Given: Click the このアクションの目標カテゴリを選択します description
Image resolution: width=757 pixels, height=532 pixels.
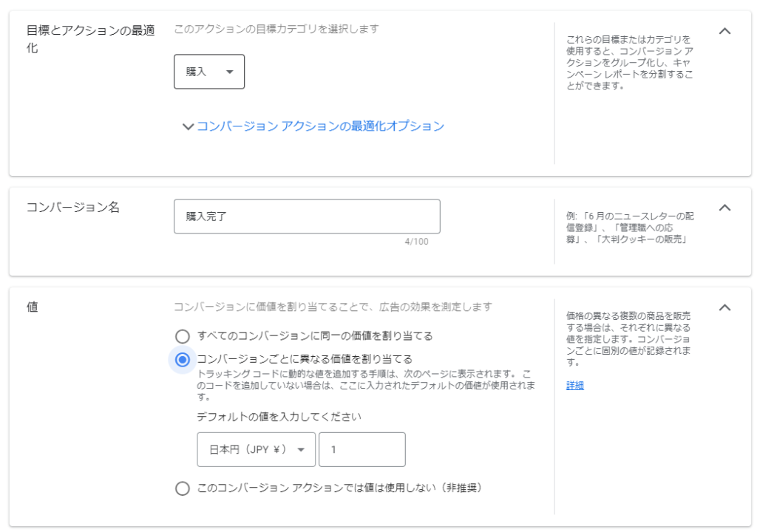Looking at the screenshot, I should pyautogui.click(x=276, y=30).
